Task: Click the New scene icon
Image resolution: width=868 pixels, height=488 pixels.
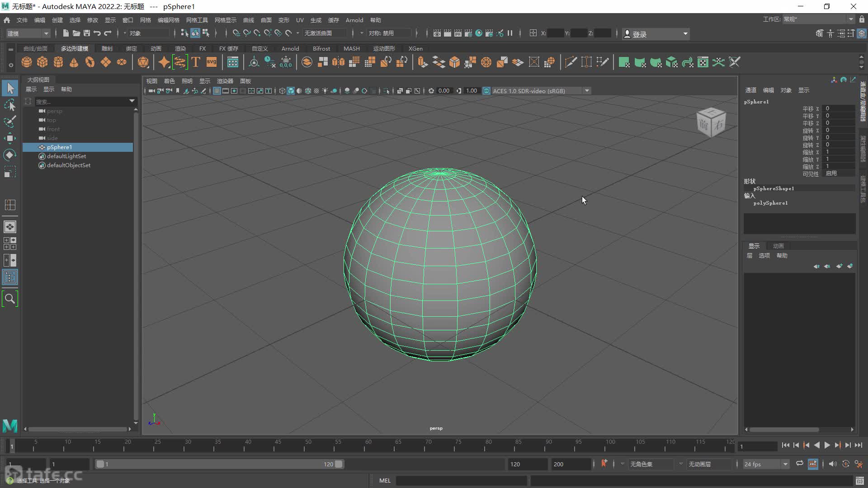Action: coord(66,33)
